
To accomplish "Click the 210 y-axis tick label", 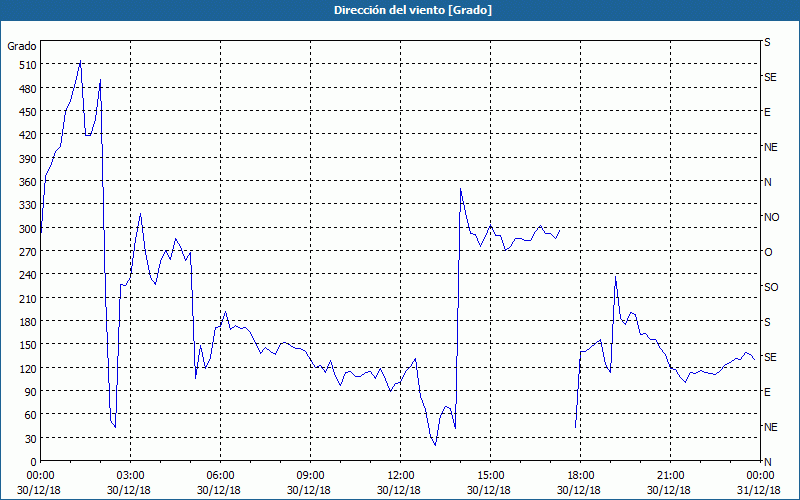I will pos(28,298).
